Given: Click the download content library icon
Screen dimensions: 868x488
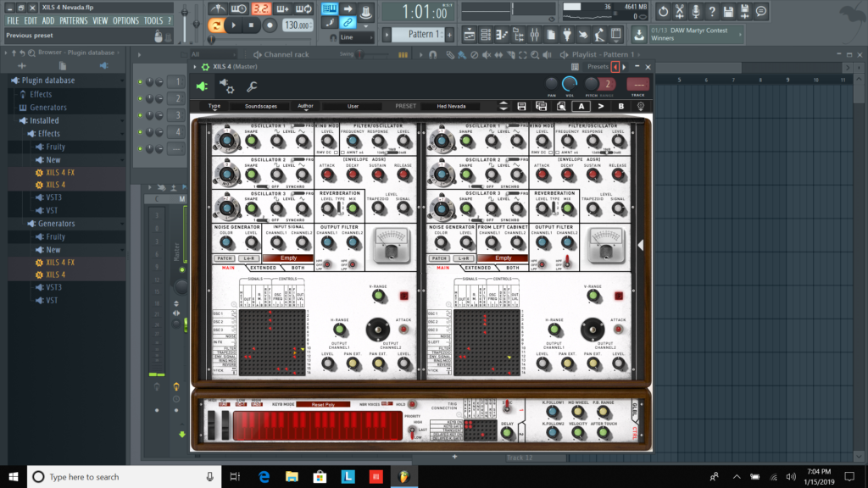Looking at the screenshot, I should [x=639, y=34].
